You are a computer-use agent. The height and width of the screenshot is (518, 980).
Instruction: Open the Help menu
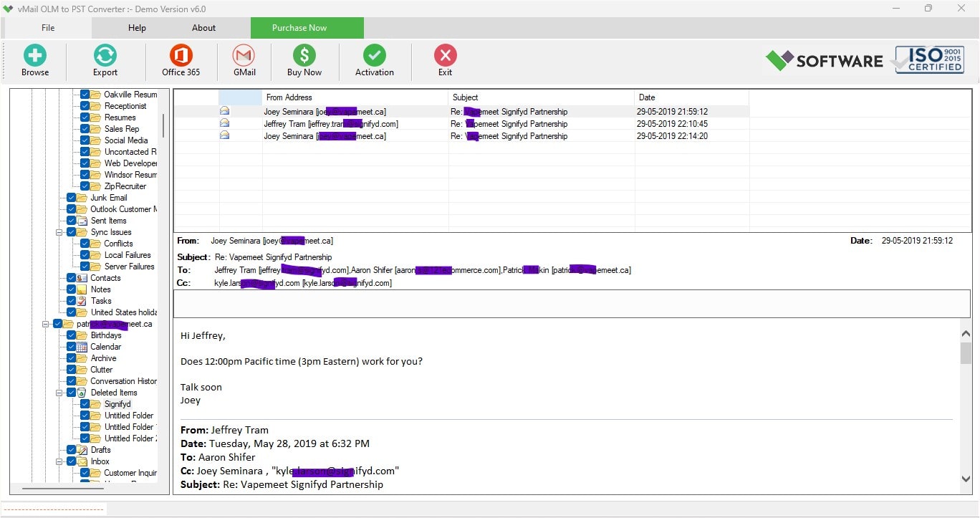click(137, 28)
